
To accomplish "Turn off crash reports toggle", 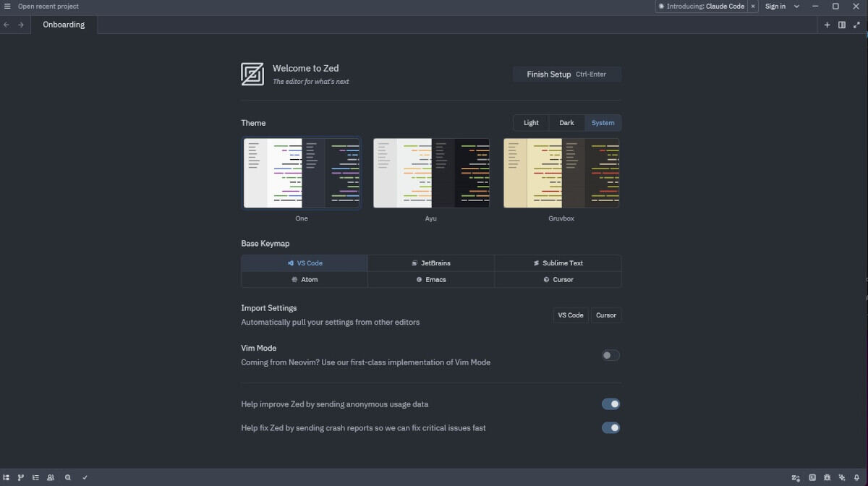I will (x=610, y=427).
